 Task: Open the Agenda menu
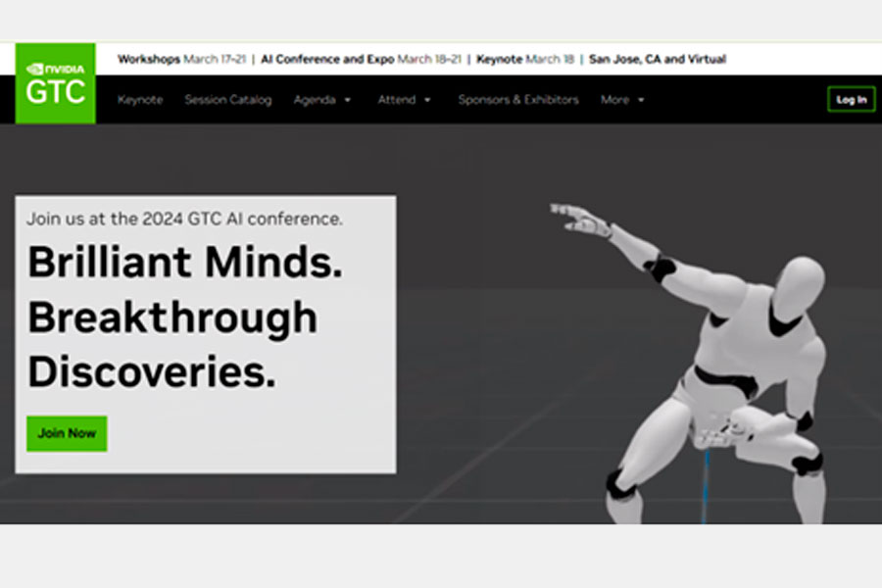315,100
